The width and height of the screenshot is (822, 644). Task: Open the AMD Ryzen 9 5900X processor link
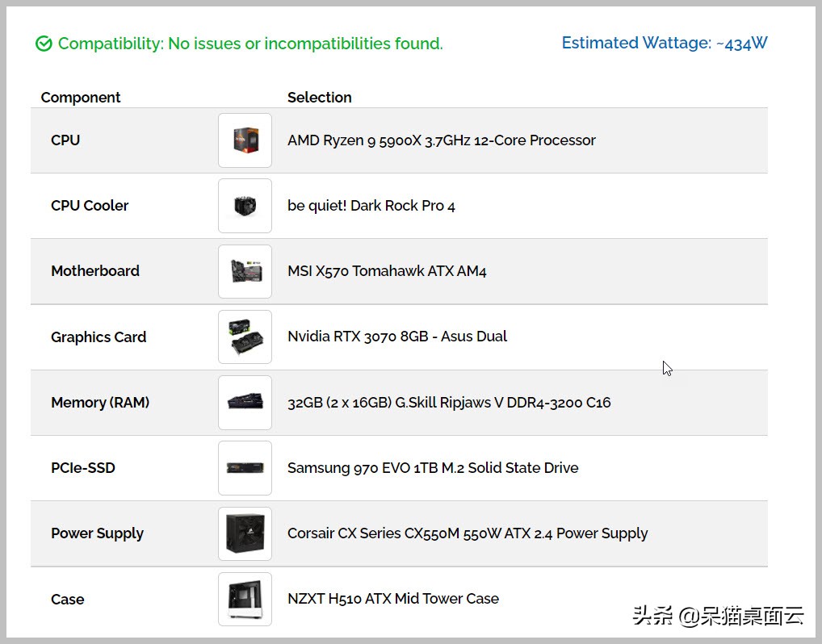[x=441, y=140]
